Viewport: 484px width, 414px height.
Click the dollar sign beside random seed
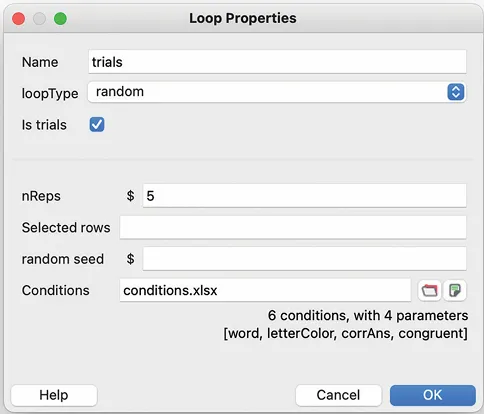130,259
